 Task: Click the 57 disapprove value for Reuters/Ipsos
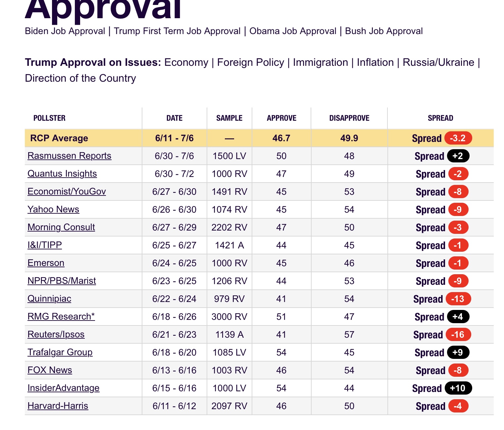click(349, 334)
